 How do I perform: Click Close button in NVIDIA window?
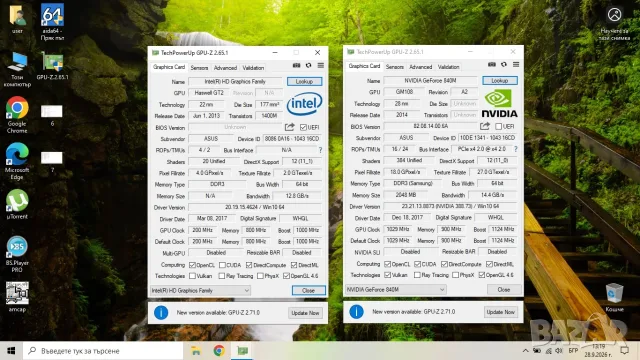[x=504, y=290]
